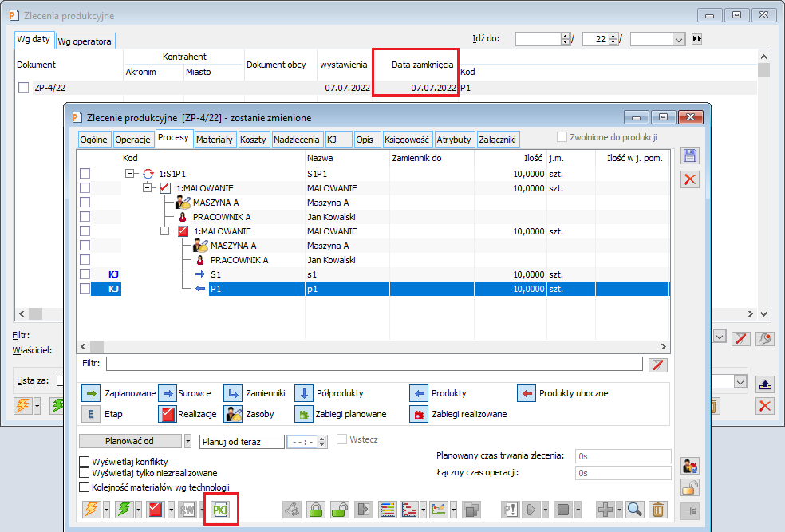Toggle the Surowce filter icon

click(168, 393)
